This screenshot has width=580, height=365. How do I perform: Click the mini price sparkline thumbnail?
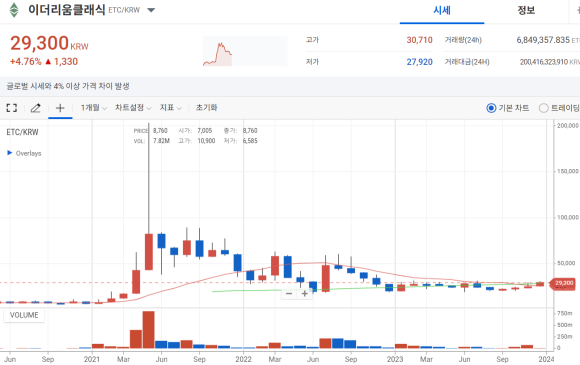pyautogui.click(x=245, y=51)
